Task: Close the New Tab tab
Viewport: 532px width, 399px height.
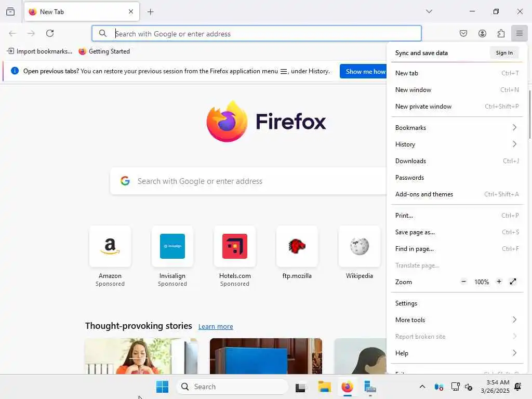Action: (x=131, y=11)
